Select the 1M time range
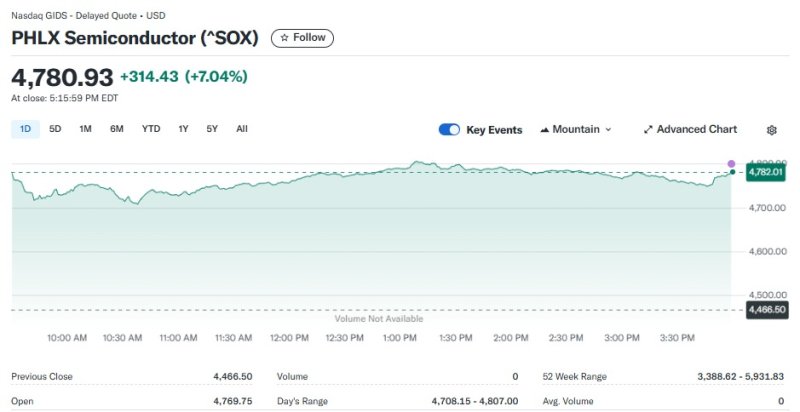 85,129
